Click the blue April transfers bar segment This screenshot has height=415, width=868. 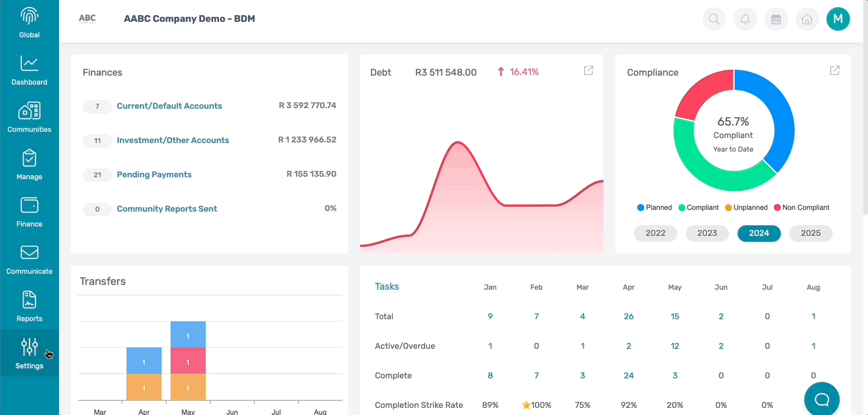click(x=144, y=361)
